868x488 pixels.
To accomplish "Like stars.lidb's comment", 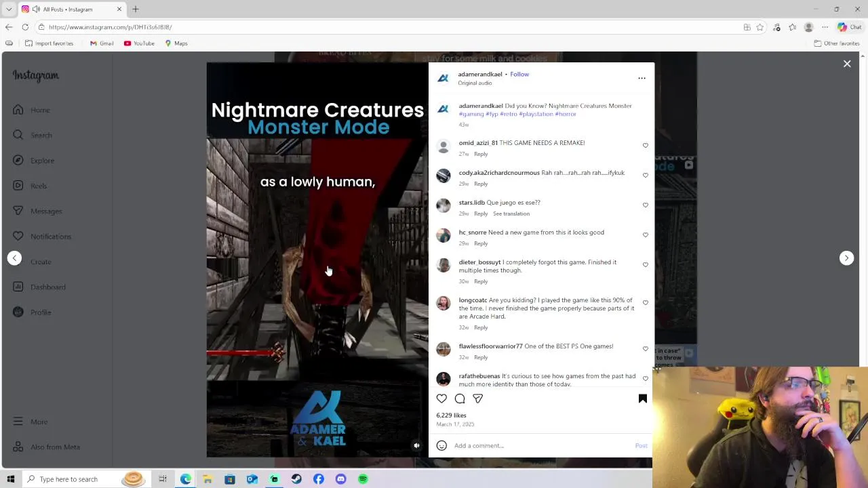I will coord(645,205).
